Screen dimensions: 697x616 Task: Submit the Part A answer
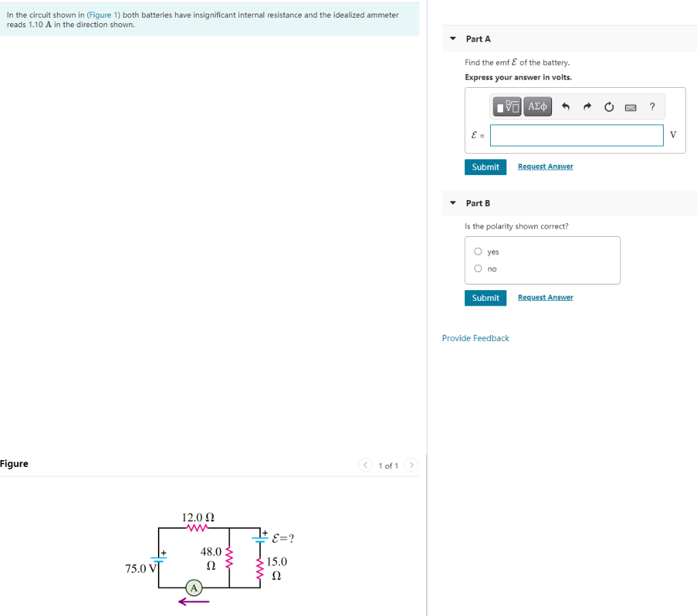tap(485, 166)
